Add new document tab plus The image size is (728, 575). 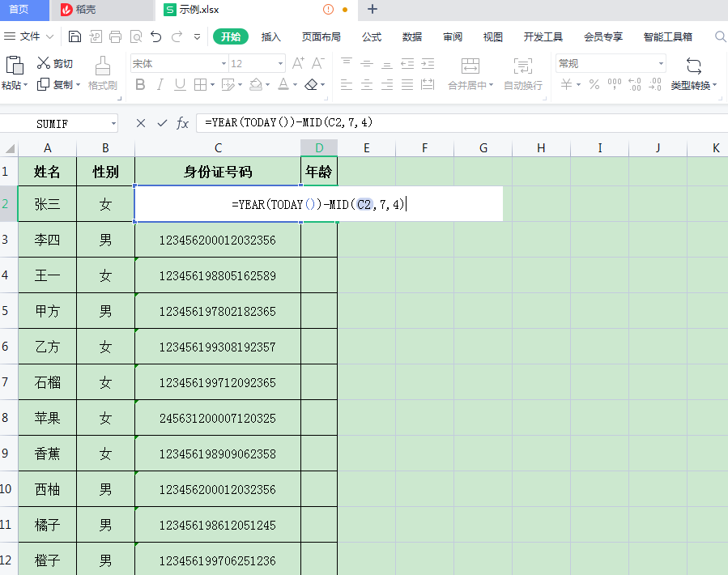coord(373,9)
